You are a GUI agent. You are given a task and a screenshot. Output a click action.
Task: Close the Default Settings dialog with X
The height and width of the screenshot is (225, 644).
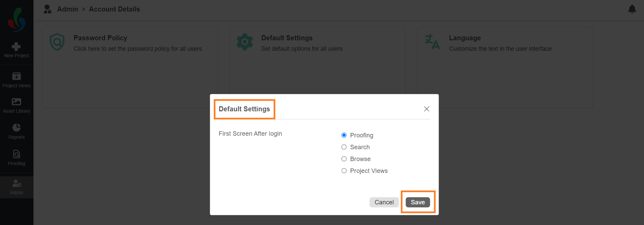pos(427,109)
